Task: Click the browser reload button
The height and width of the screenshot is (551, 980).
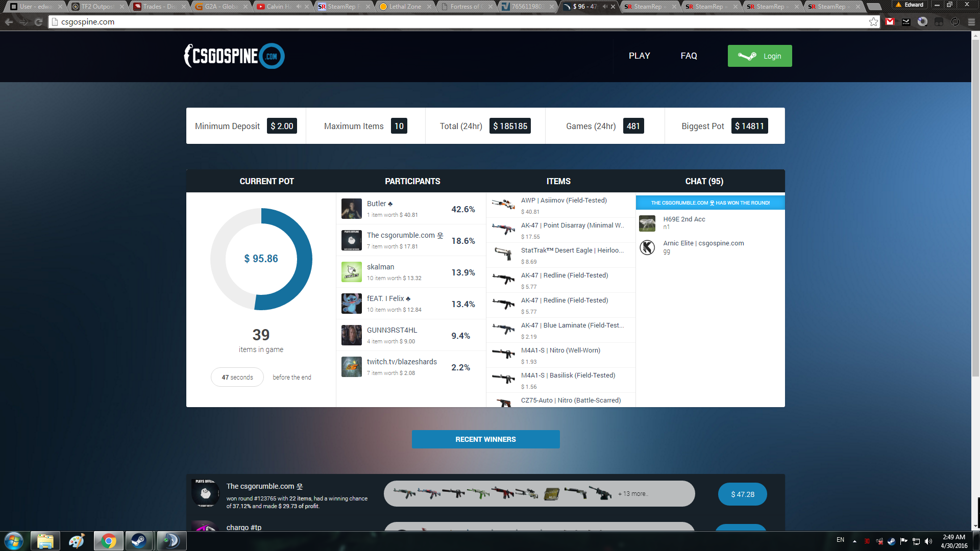Action: pos(39,22)
